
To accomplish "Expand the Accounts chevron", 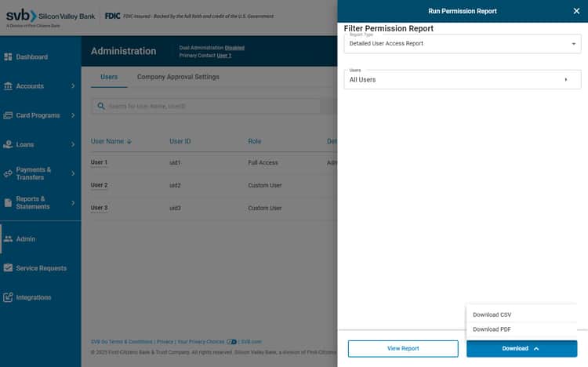I will coord(73,86).
